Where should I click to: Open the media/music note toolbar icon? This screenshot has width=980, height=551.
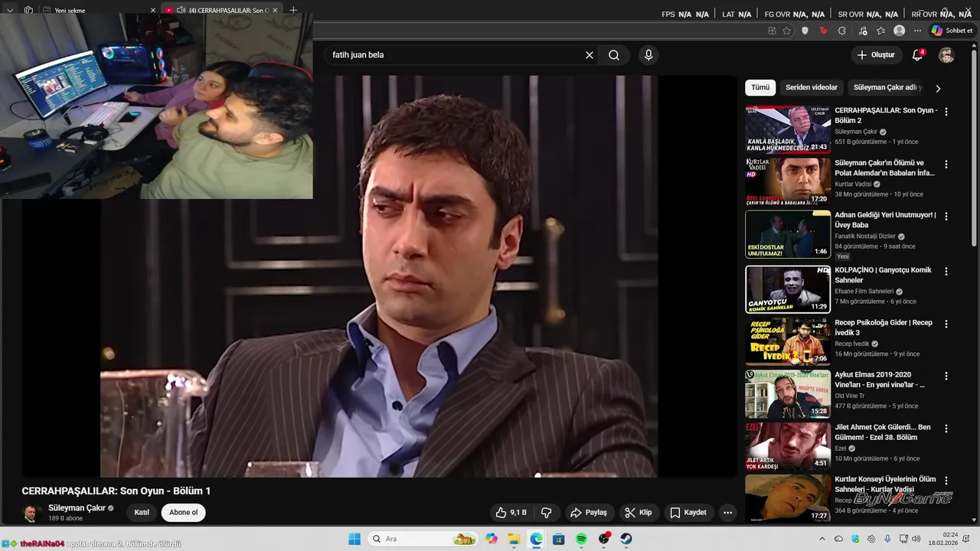click(863, 31)
